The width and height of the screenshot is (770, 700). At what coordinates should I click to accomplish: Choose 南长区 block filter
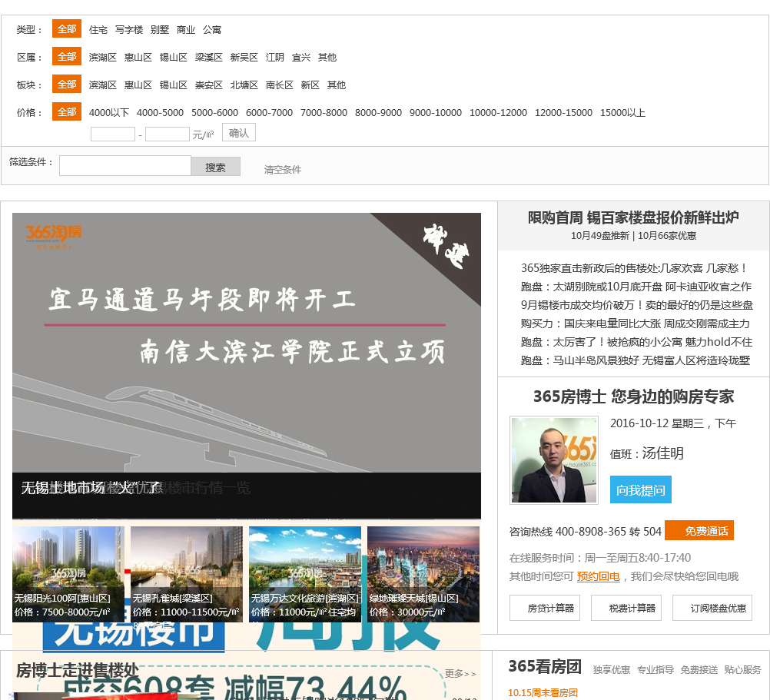coord(280,85)
